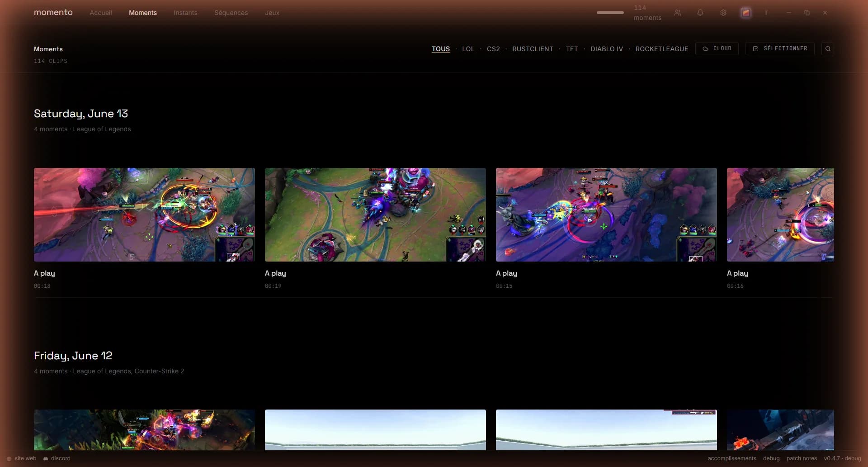
Task: Filter clips by DIABLO IV
Action: (607, 49)
